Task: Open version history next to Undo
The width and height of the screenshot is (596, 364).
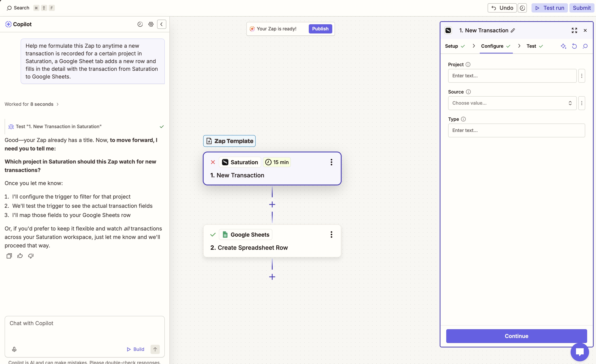Action: [522, 8]
